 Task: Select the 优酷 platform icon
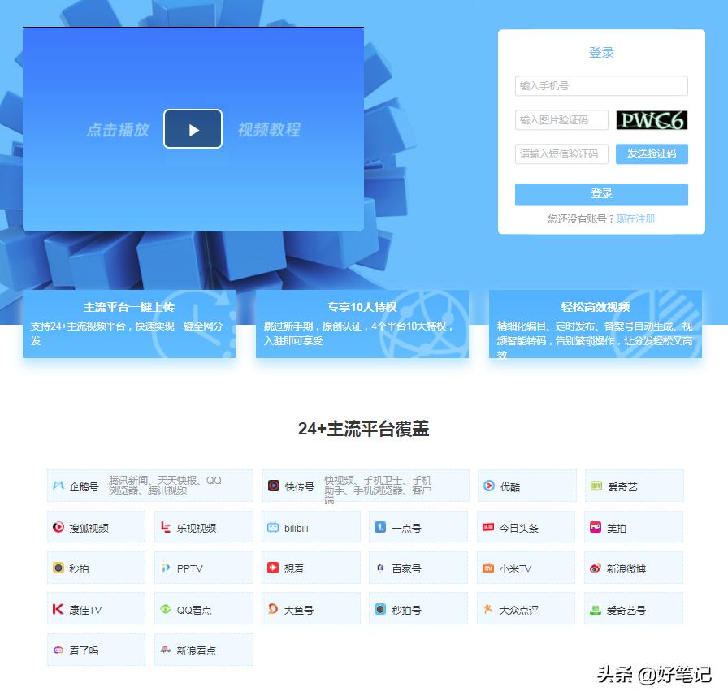(x=525, y=486)
